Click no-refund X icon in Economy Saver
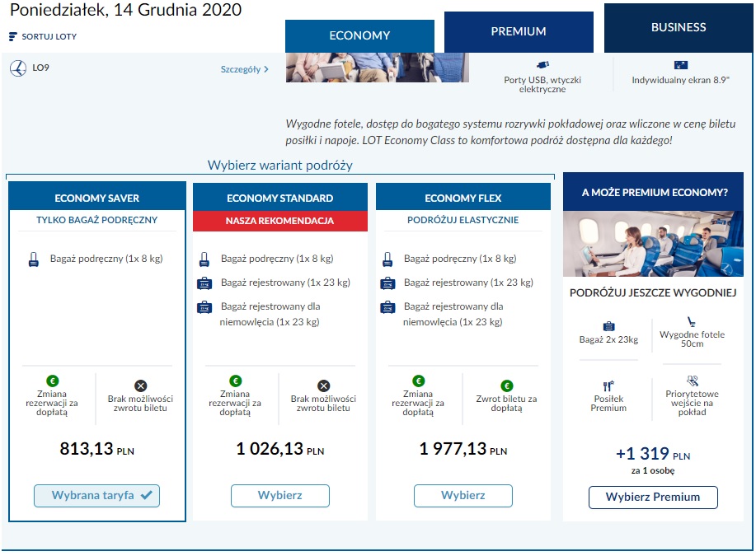Screen dimensions: 756x556 click(140, 385)
